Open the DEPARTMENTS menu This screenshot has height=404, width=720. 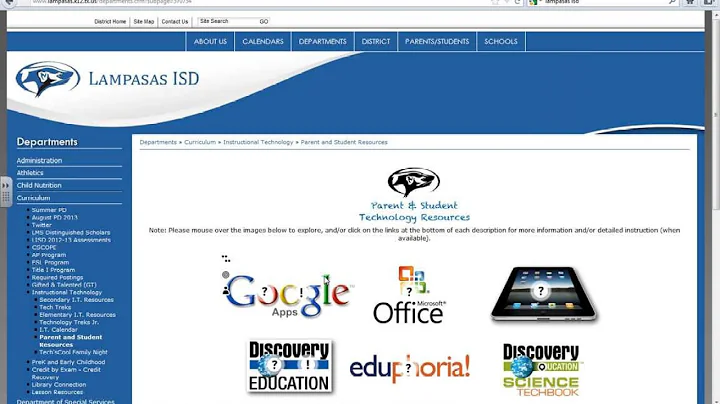tap(322, 41)
